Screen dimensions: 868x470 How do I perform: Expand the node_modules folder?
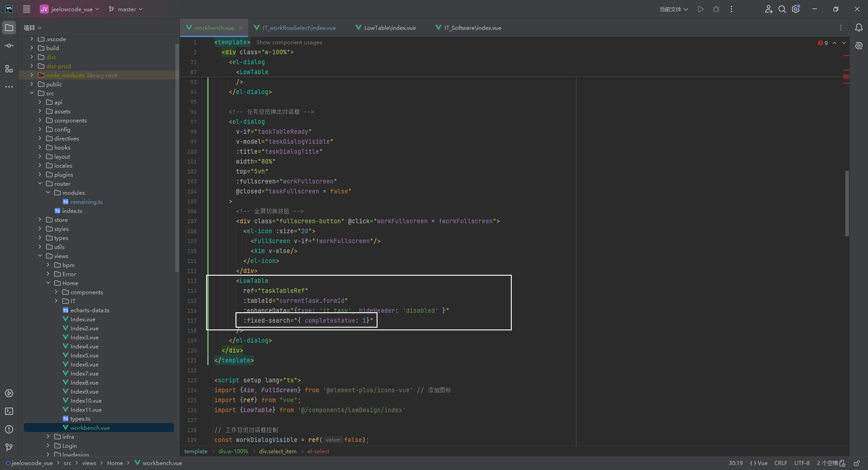(32, 75)
